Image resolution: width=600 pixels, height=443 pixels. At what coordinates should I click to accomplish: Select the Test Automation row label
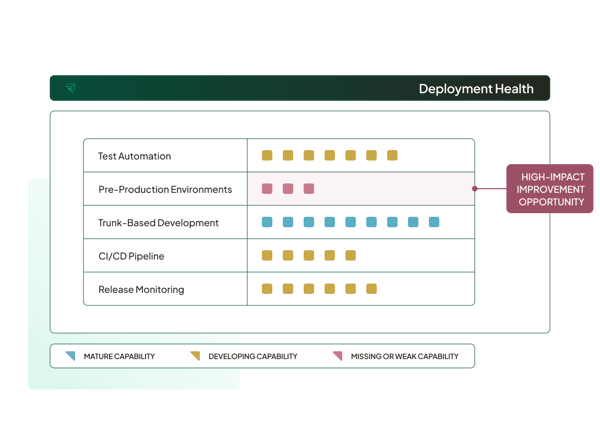coord(134,156)
